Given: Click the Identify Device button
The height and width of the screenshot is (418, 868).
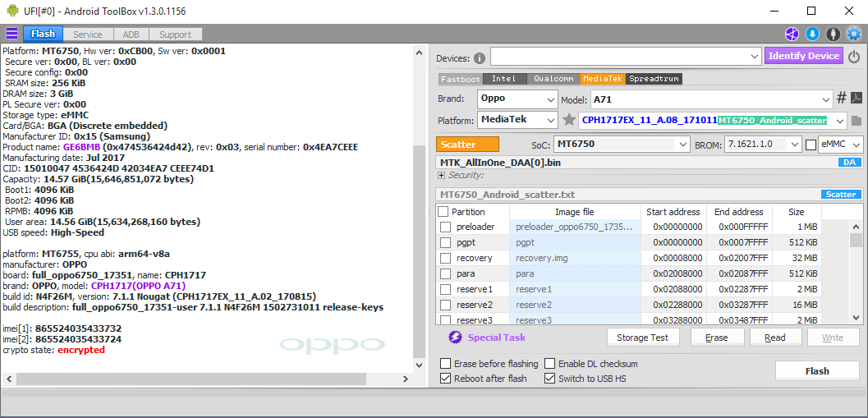Looking at the screenshot, I should [x=804, y=56].
